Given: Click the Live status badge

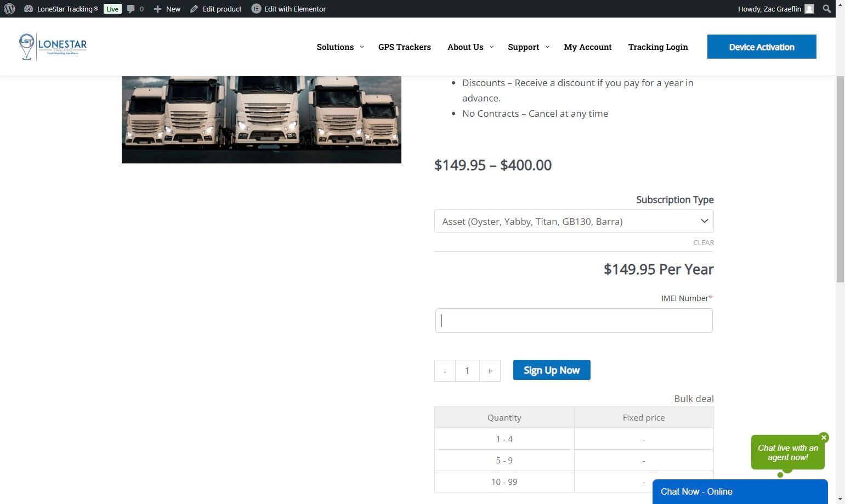Looking at the screenshot, I should tap(112, 9).
